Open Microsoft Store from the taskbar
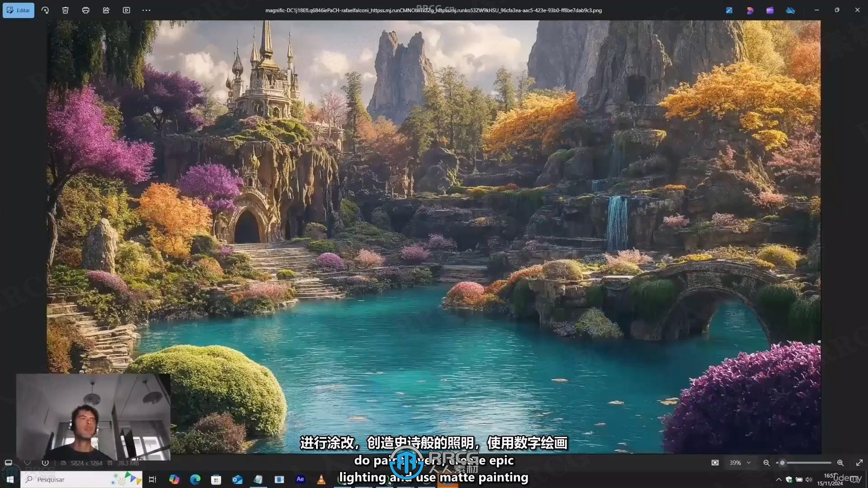 tap(216, 479)
